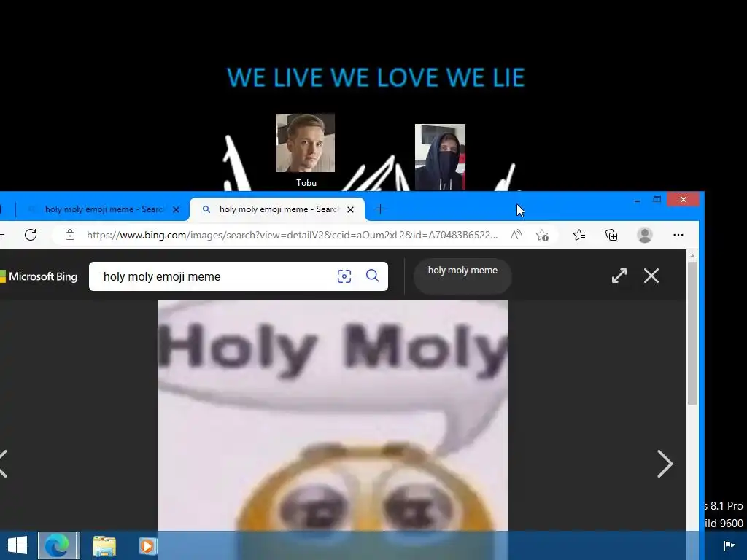Switch to the first holy moly emoji meme tab
Viewport: 747px width, 560px height.
[102, 209]
